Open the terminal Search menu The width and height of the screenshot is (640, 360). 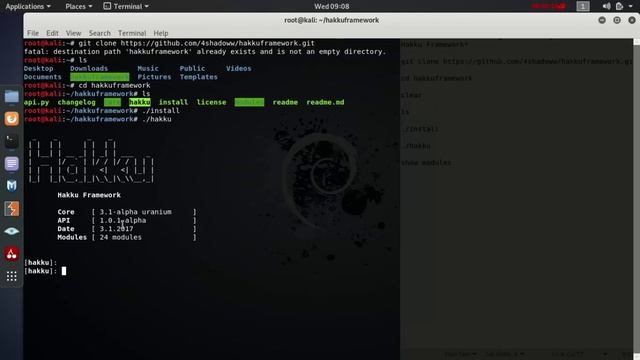[100, 33]
